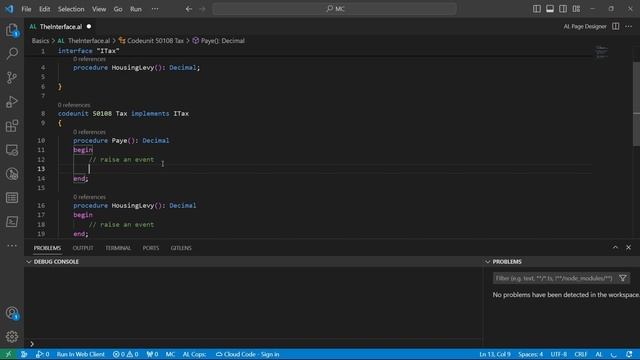
Task: Open the Go menu
Action: (118, 9)
